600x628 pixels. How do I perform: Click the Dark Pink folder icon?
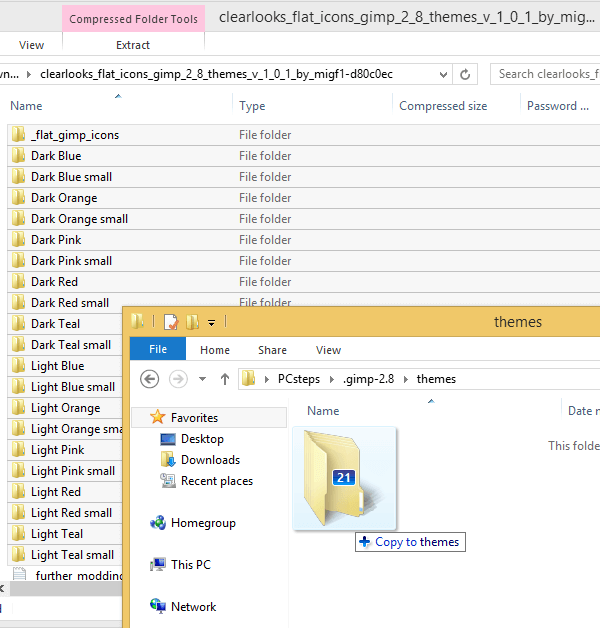18,240
